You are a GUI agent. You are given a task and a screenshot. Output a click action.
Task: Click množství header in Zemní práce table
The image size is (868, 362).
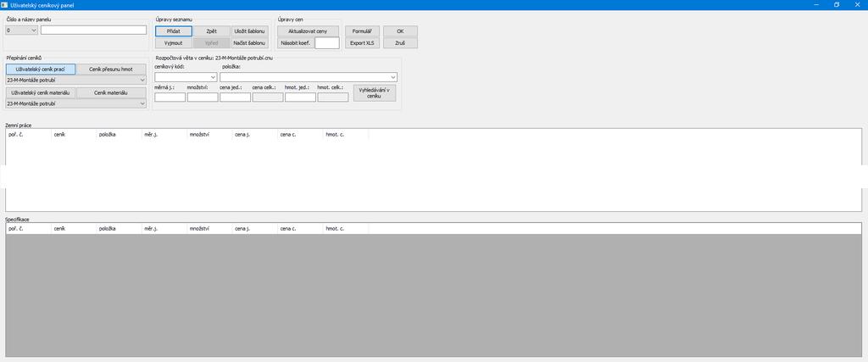pyautogui.click(x=210, y=135)
